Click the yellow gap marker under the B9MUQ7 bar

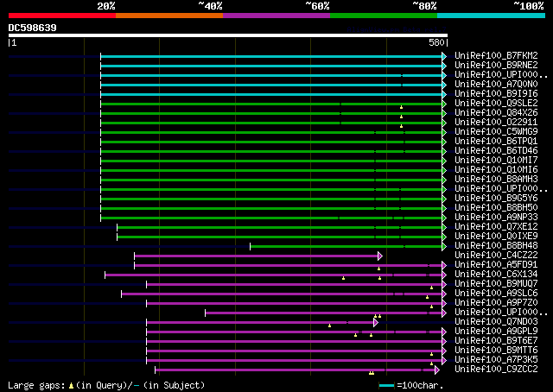pos(432,288)
